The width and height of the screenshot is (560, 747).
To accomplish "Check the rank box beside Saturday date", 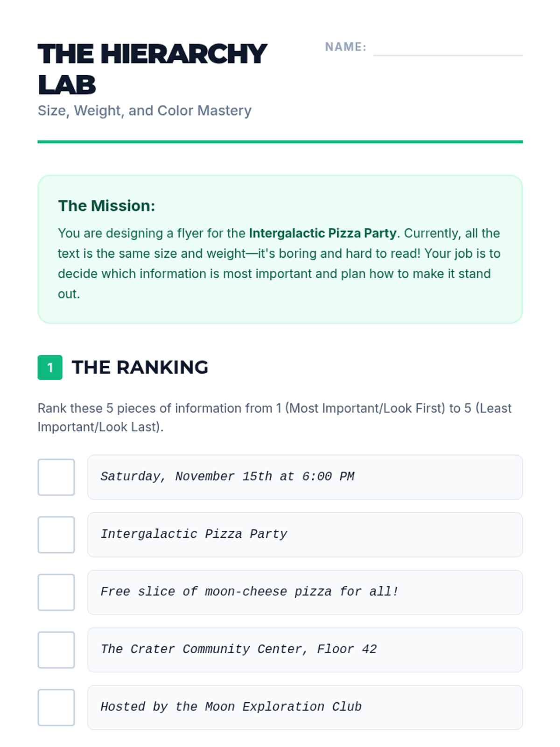I will tap(56, 477).
